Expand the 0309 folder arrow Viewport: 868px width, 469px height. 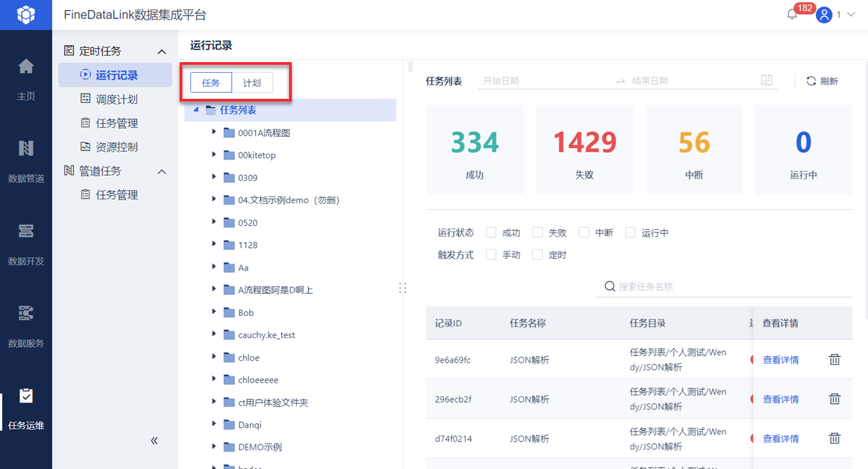click(x=214, y=177)
